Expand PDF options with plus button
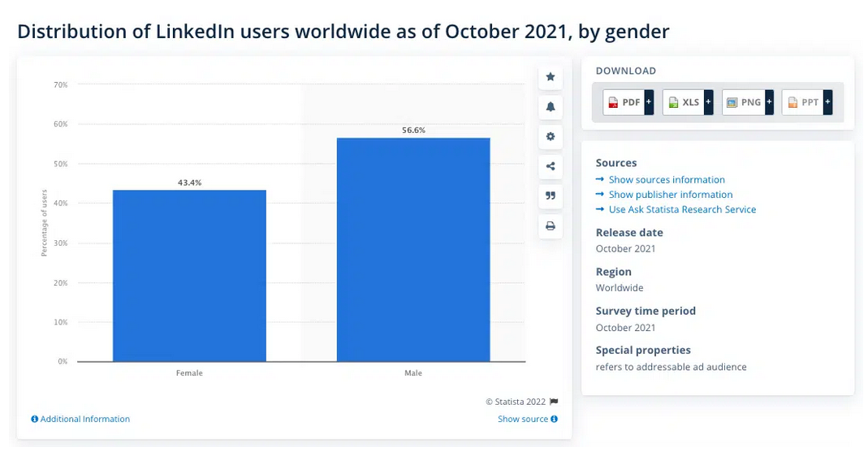The height and width of the screenshot is (460, 868). tap(649, 102)
